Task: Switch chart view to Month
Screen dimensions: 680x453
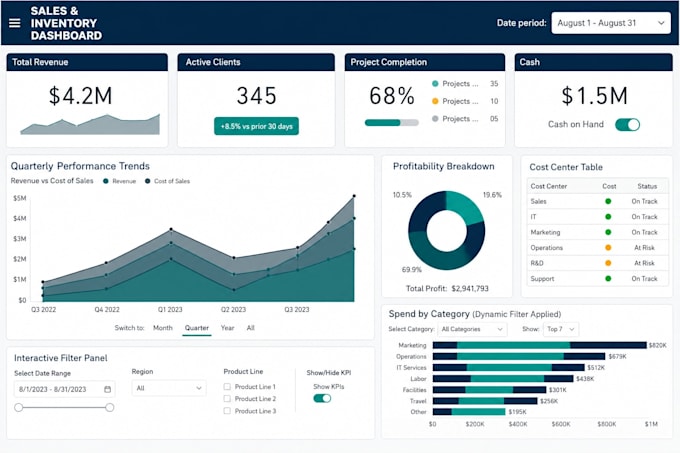Action: click(x=163, y=328)
